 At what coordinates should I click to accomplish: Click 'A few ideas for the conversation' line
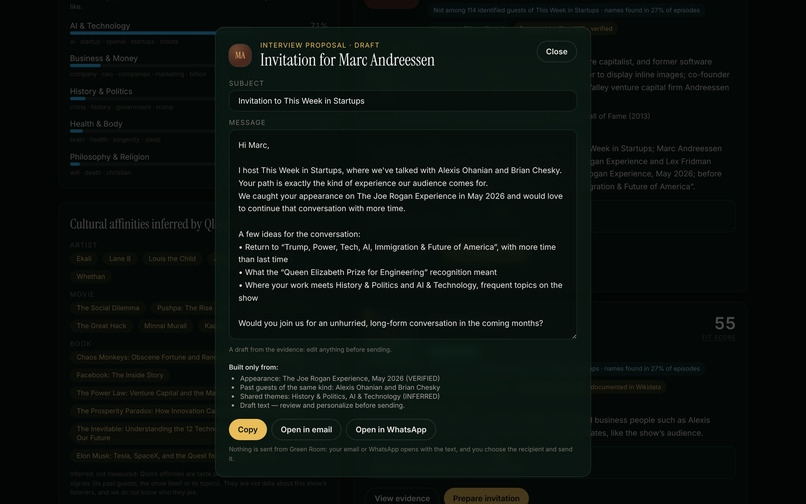299,234
